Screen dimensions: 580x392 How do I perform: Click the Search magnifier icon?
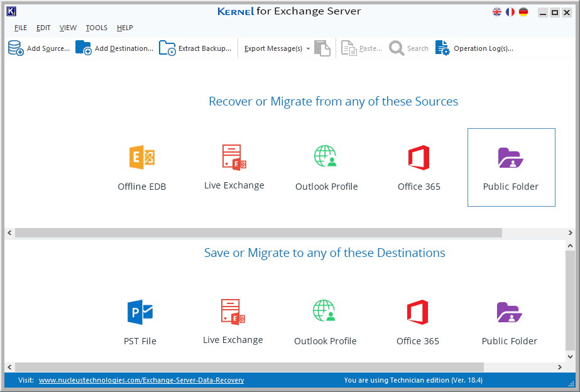[397, 48]
